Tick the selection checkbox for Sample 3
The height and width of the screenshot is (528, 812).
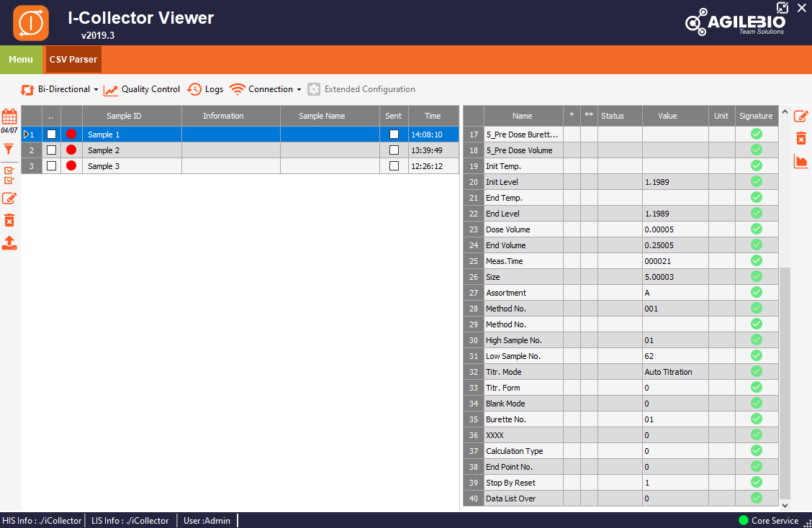coord(51,166)
